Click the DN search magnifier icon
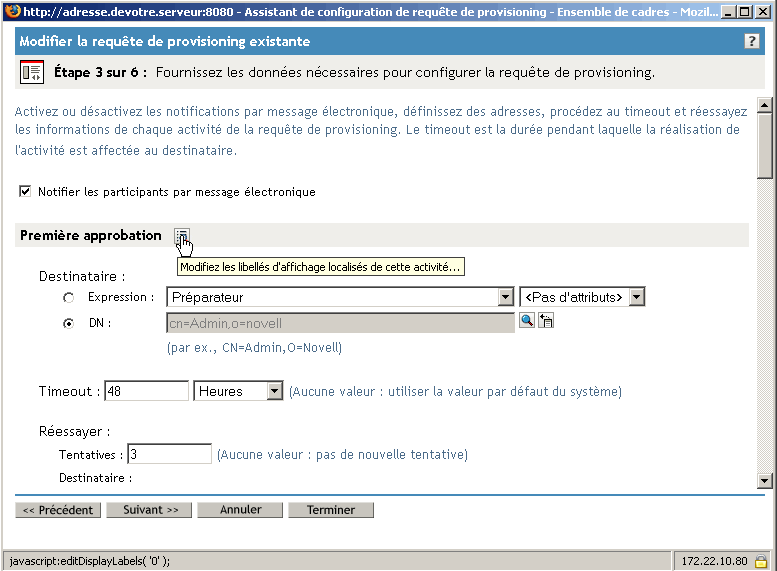Image resolution: width=777 pixels, height=571 pixels. [x=527, y=321]
